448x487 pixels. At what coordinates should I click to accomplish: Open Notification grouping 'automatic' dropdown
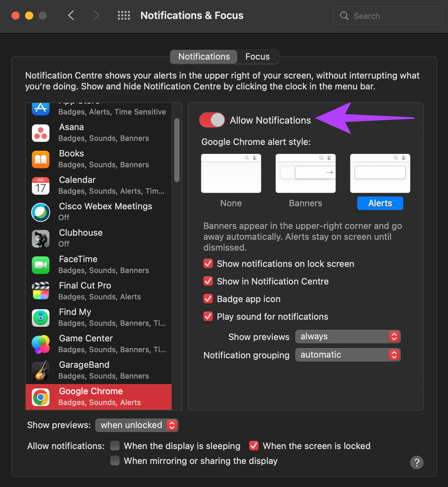[x=348, y=355]
